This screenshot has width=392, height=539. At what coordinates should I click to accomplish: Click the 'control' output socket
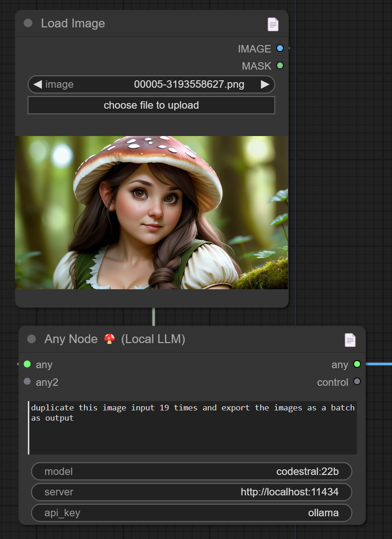pyautogui.click(x=357, y=382)
